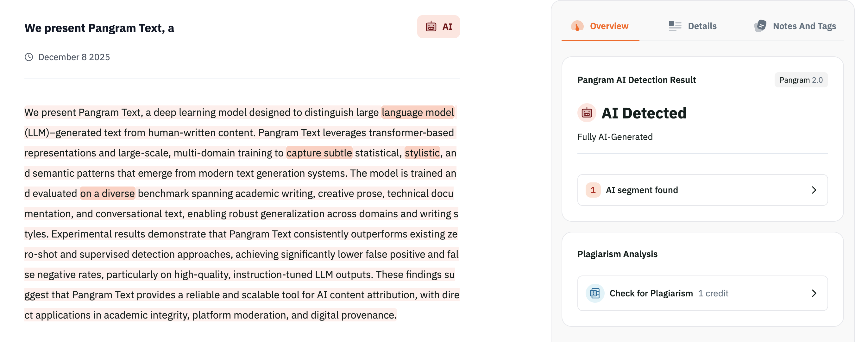Click the robot icon beside AI Detected
Viewport: 868px width, 342px height.
click(x=587, y=113)
